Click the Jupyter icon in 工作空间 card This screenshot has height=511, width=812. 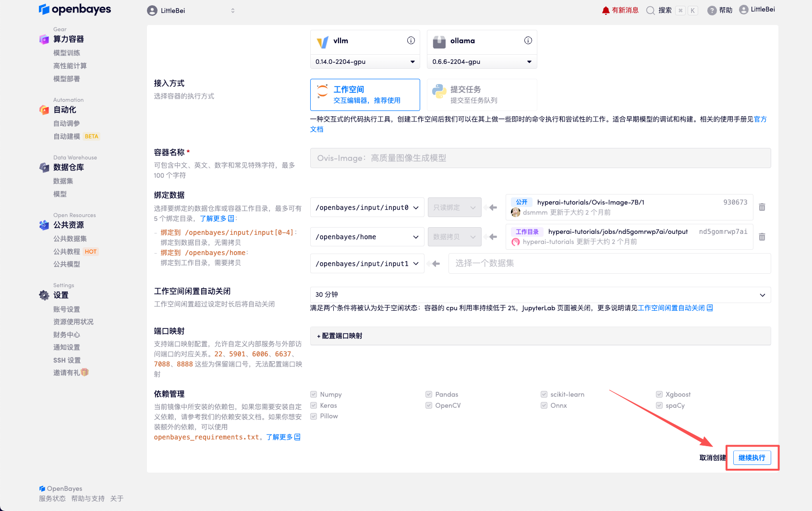[x=323, y=91]
